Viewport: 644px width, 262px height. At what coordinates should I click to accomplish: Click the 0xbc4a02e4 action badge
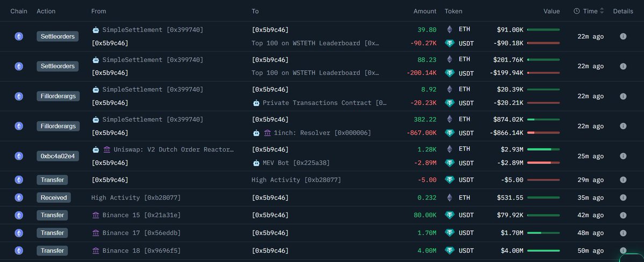[x=59, y=156]
